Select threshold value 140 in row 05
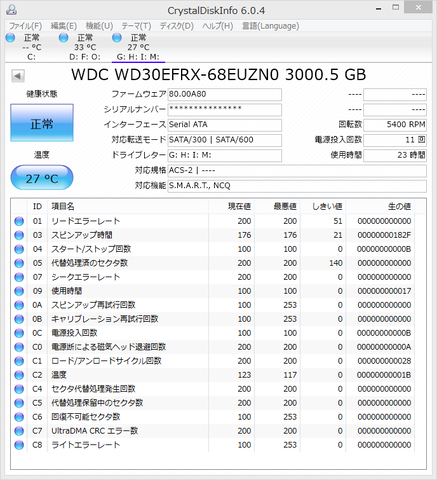 [336, 263]
